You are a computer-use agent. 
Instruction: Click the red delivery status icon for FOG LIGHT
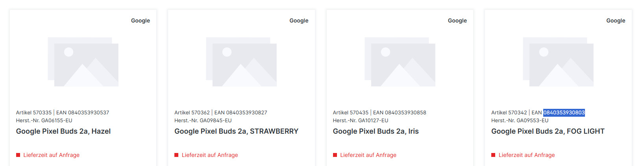click(x=493, y=155)
